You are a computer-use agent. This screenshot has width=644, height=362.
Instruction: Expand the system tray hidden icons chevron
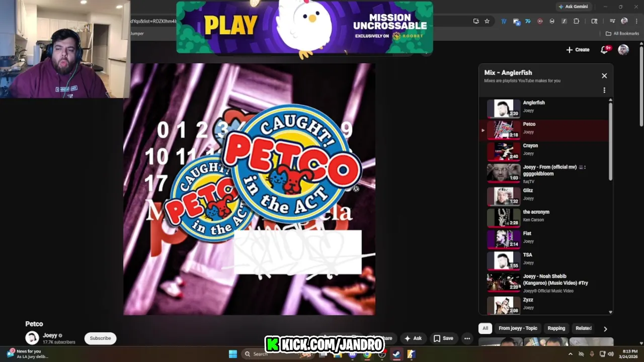point(570,354)
